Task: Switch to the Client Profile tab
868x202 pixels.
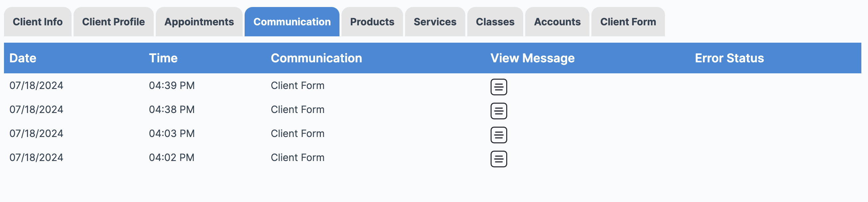Action: pyautogui.click(x=113, y=22)
